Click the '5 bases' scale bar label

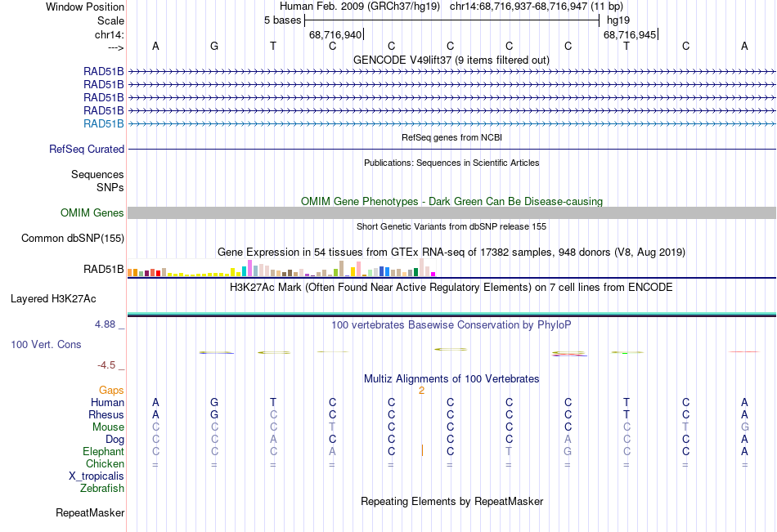coord(282,20)
